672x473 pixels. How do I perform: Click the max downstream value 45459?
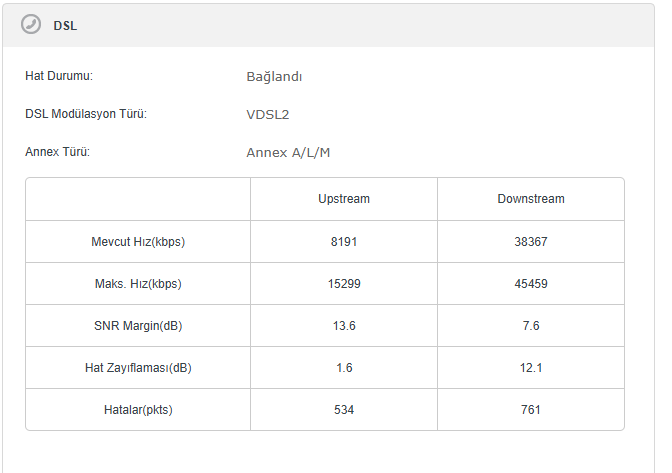pyautogui.click(x=531, y=284)
